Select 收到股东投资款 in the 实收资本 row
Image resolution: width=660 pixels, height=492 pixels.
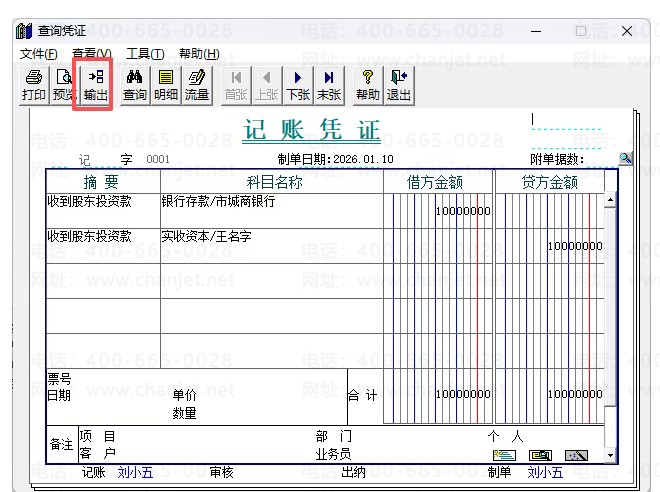89,236
